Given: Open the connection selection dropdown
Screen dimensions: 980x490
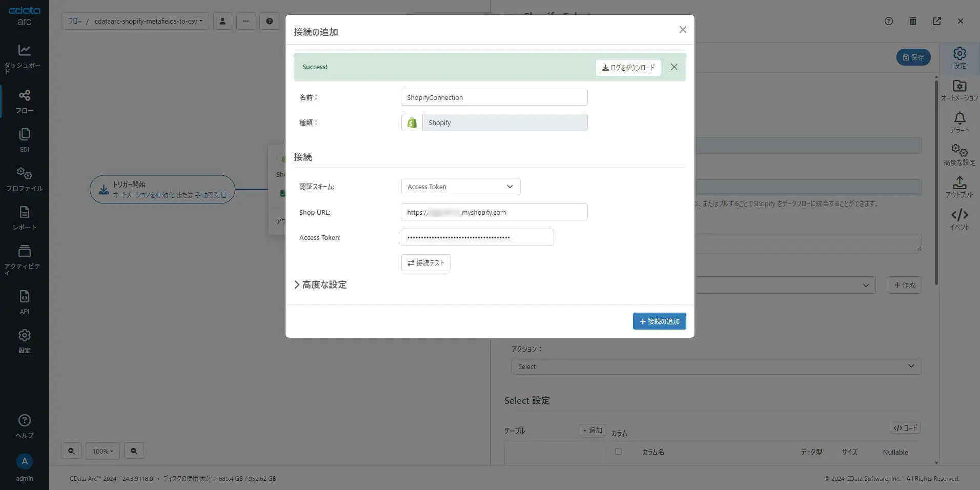Looking at the screenshot, I should [x=785, y=285].
